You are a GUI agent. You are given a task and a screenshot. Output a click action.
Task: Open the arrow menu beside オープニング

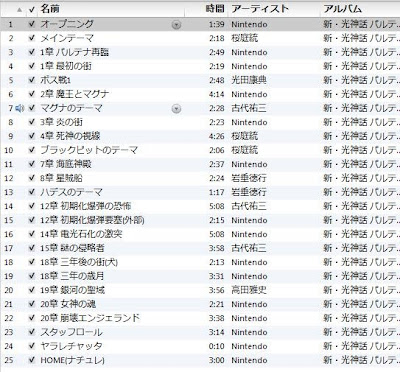click(x=176, y=25)
